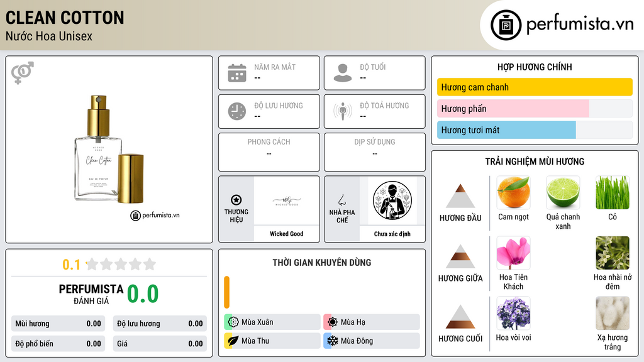Image resolution: width=644 pixels, height=362 pixels.
Task: Click the Hương phấn pink bar
Action: 513,109
